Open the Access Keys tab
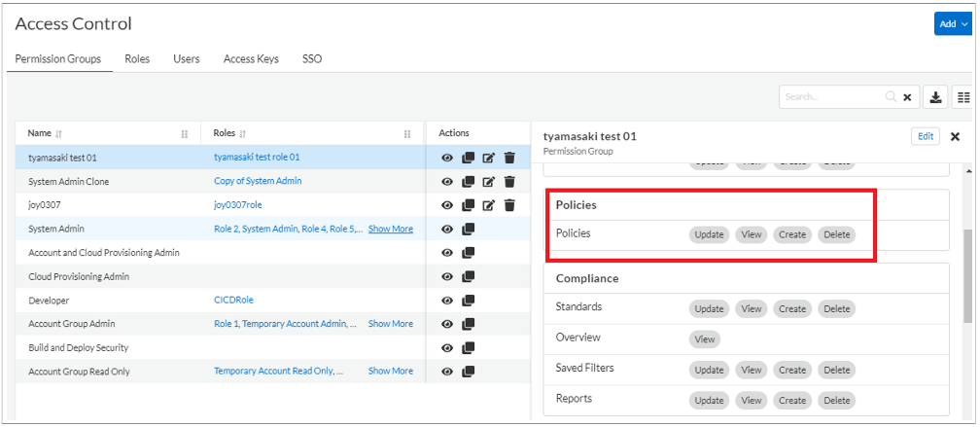Screen dimensions: 980x427 pyautogui.click(x=251, y=59)
